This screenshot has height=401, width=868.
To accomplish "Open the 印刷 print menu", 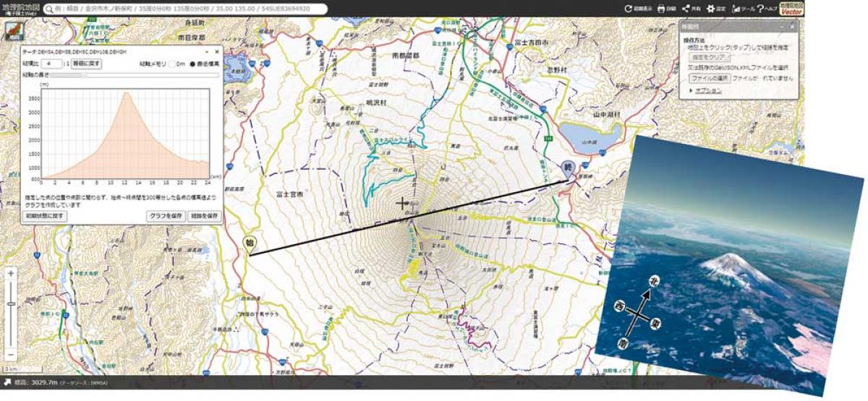I will [x=667, y=9].
